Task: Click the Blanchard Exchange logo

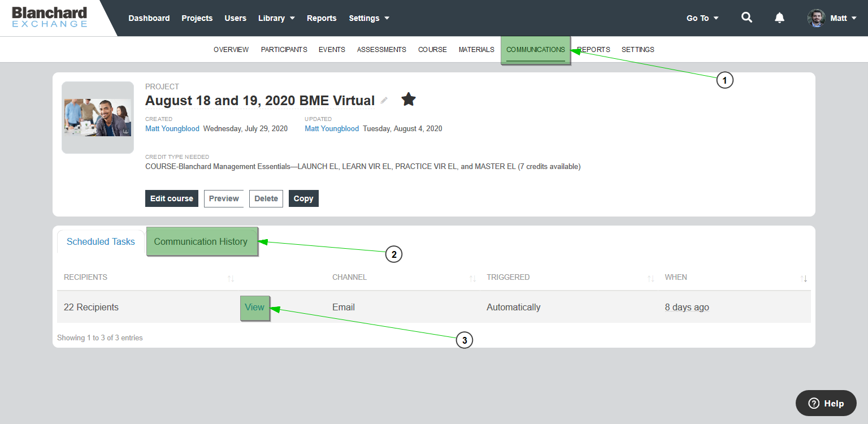Action: [50, 17]
